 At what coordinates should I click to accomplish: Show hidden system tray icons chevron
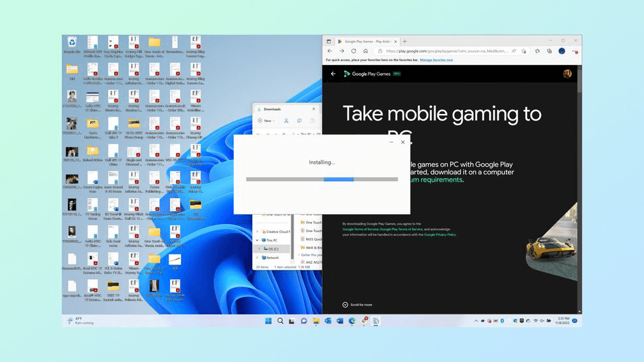[476, 321]
